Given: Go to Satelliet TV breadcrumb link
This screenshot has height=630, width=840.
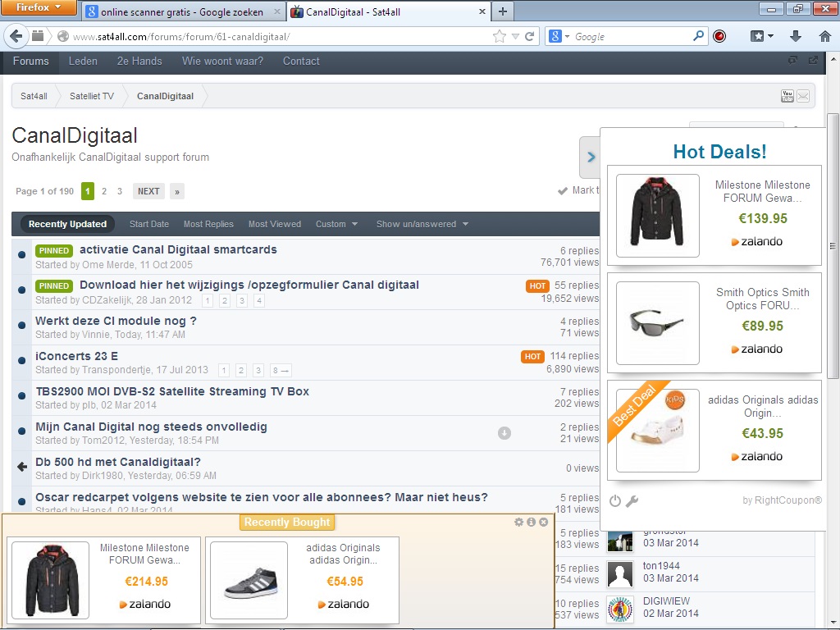Looking at the screenshot, I should pyautogui.click(x=92, y=96).
